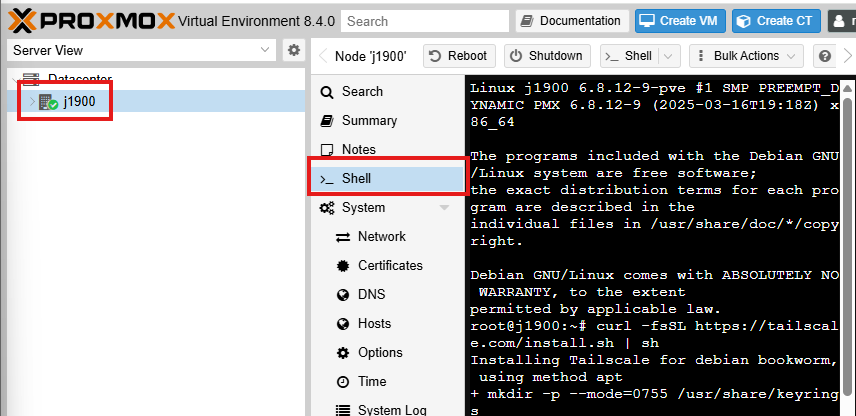Viewport: 856px width, 416px height.
Task: Click the Create VM button
Action: click(680, 21)
